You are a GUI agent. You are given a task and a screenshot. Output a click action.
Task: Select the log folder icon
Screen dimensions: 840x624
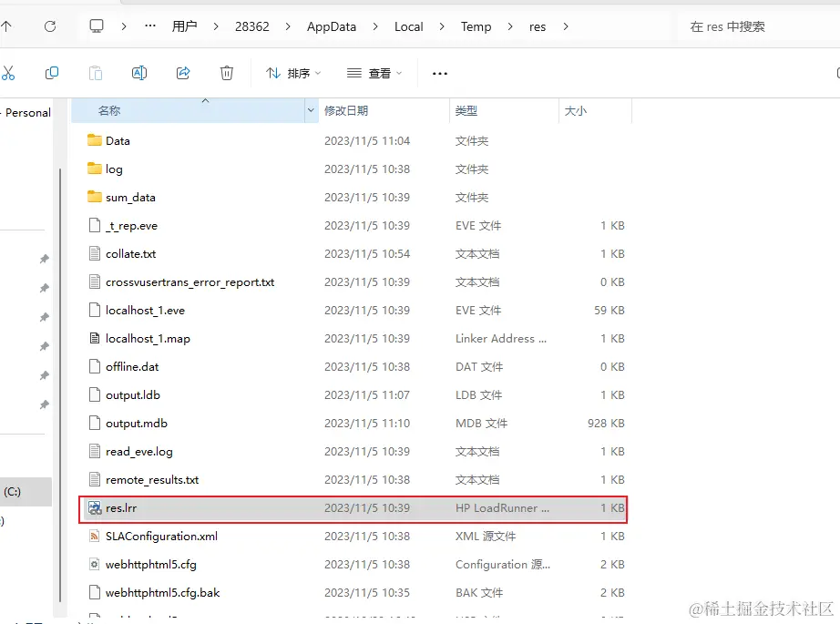tap(94, 169)
